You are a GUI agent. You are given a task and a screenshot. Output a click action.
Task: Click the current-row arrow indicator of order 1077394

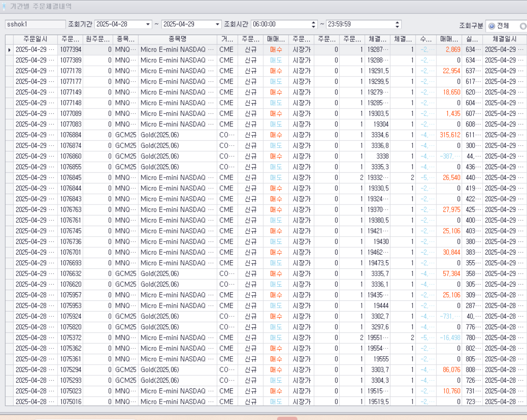pyautogui.click(x=9, y=50)
